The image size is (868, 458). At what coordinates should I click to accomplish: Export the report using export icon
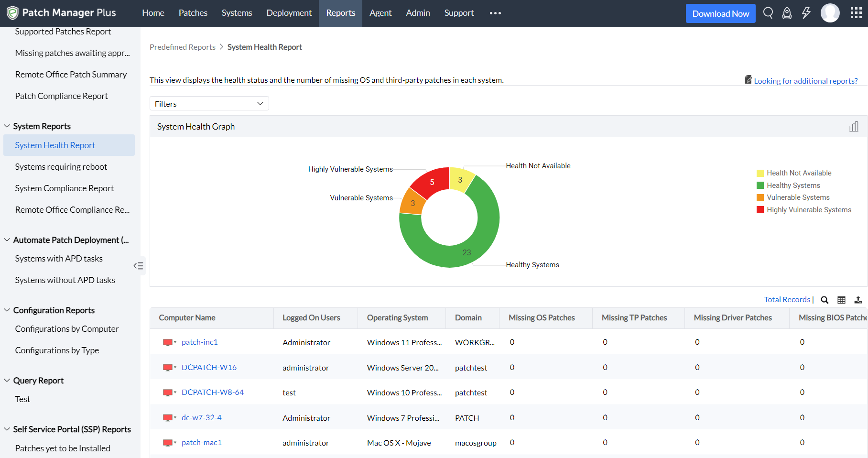[x=858, y=300]
